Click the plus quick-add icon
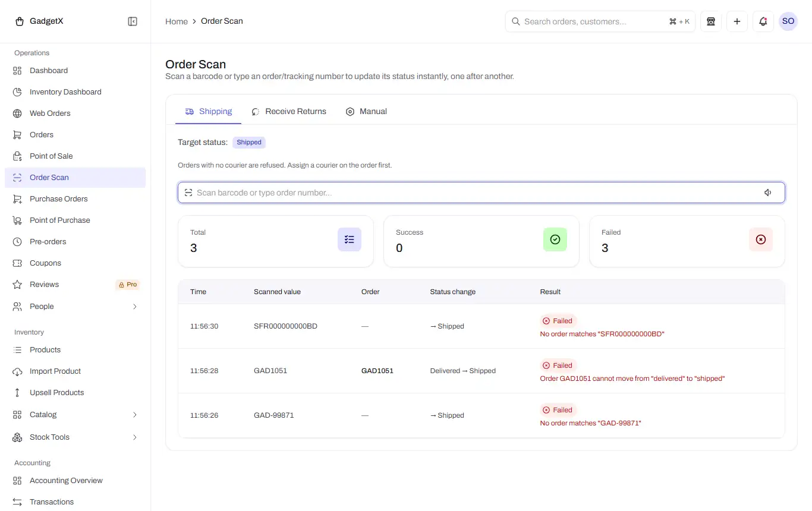This screenshot has width=812, height=511. point(737,21)
